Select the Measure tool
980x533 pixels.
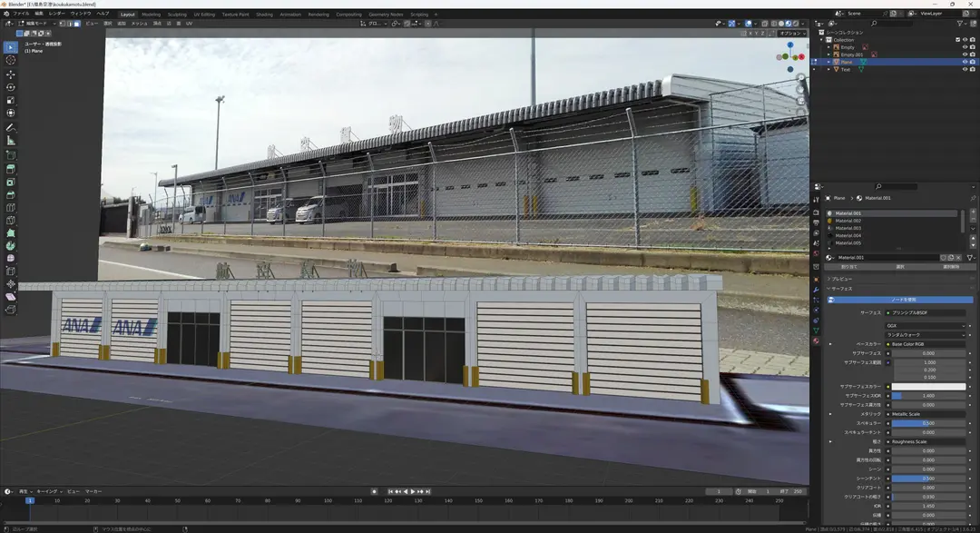(11, 141)
